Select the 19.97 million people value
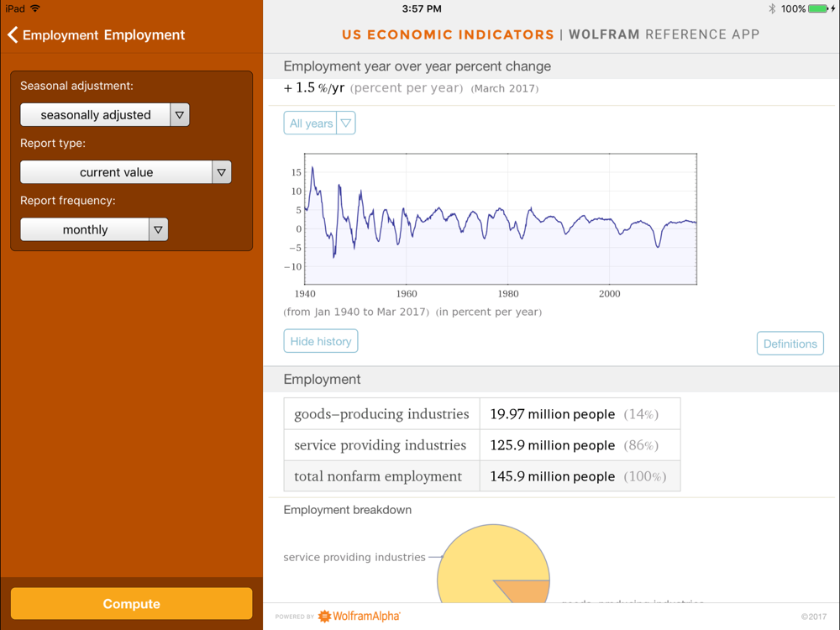Viewport: 840px width, 630px height. pyautogui.click(x=553, y=414)
